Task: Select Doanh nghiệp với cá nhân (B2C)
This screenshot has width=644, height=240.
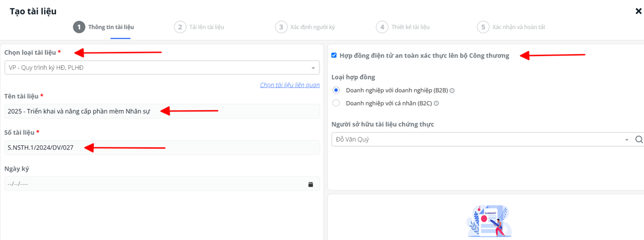Action: point(336,103)
